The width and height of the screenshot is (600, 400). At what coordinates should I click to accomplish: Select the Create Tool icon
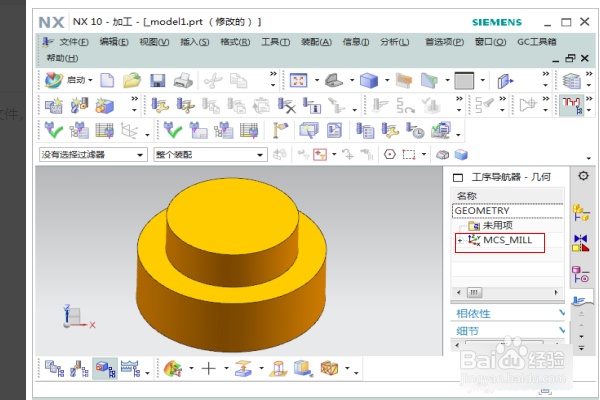point(80,105)
